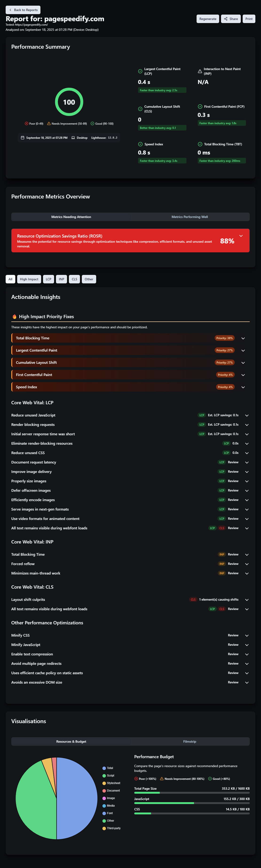
Task: Expand the Resource Optimization Savings Ratio panel
Action: [x=241, y=236]
